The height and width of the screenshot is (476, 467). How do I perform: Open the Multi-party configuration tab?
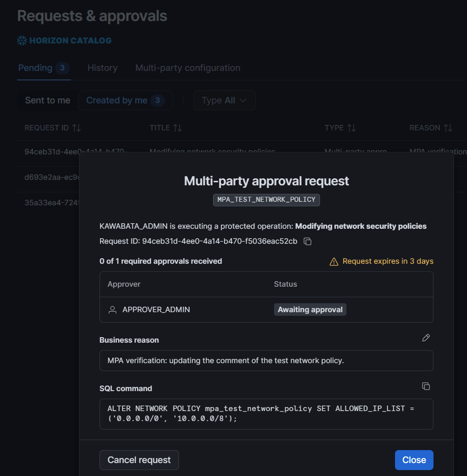point(188,68)
